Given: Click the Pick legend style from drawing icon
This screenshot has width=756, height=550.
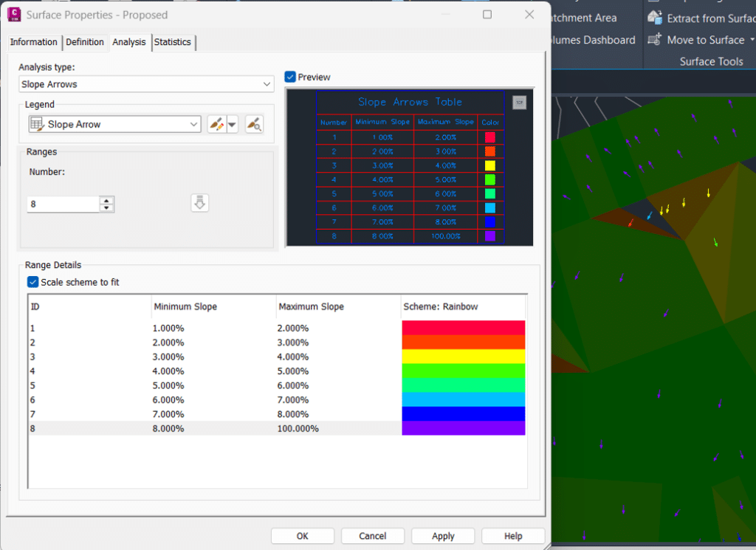Looking at the screenshot, I should click(x=254, y=124).
